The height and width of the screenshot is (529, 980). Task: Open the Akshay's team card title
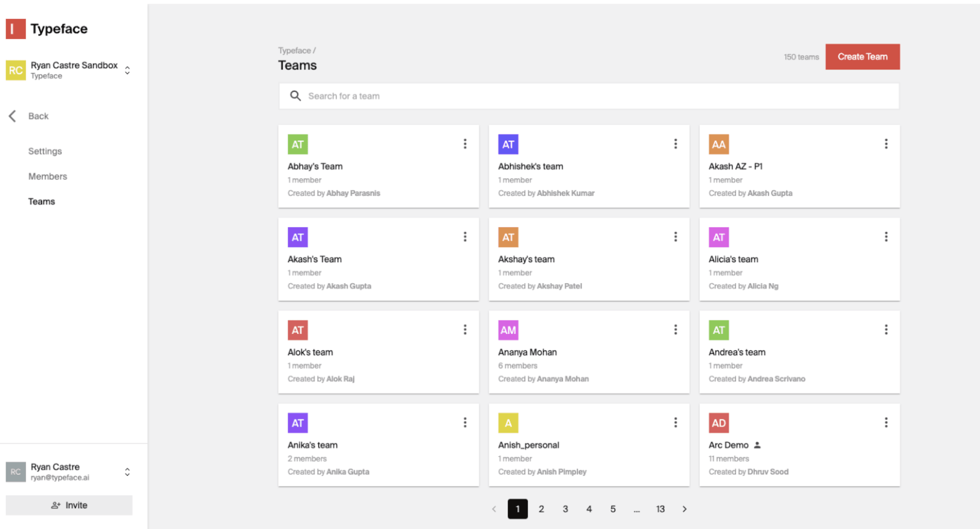coord(526,259)
